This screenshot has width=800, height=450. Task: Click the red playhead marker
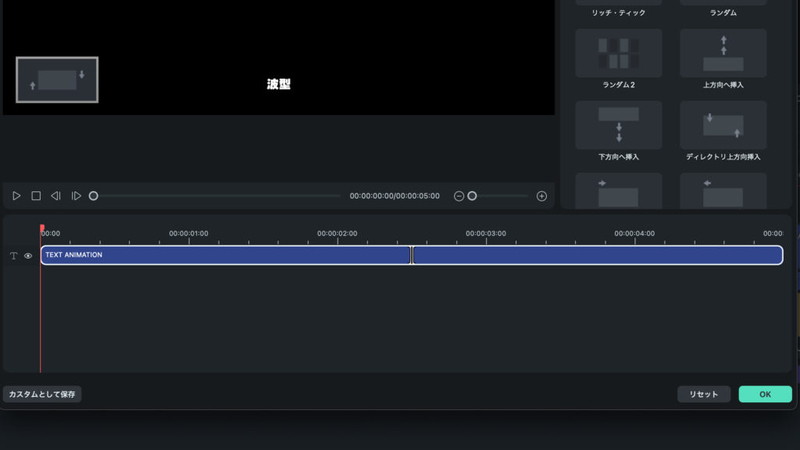(x=42, y=228)
